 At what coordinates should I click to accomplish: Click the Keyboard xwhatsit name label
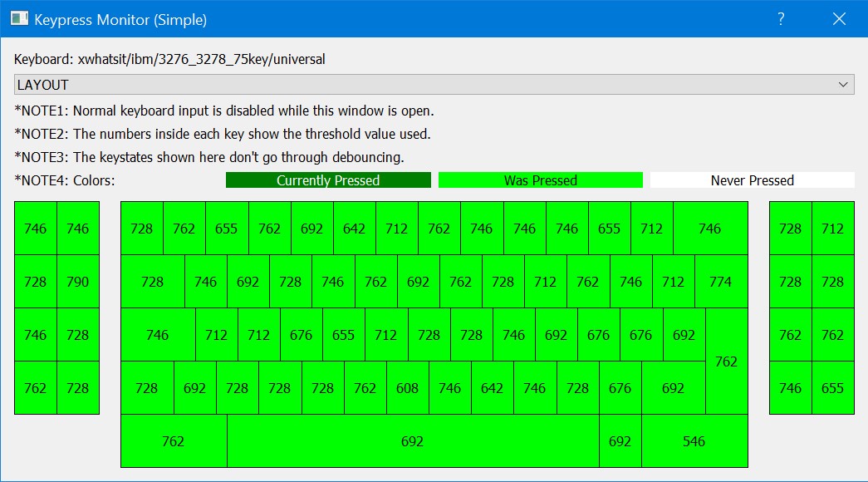click(x=169, y=60)
